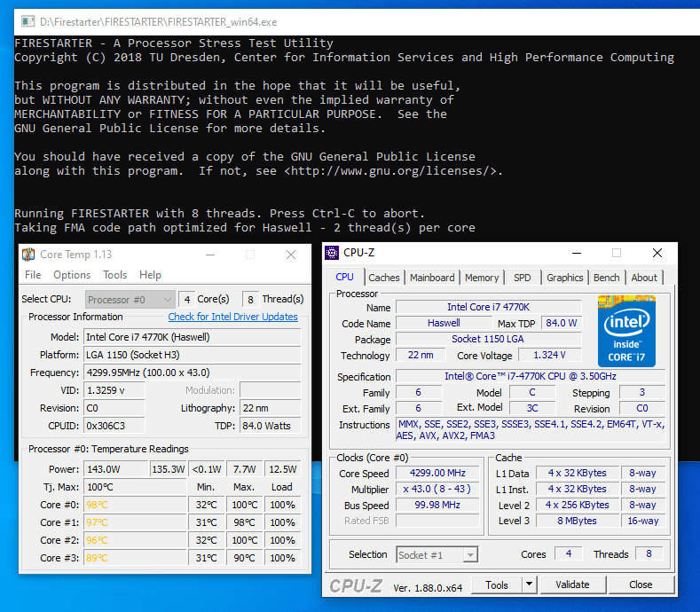Click the CPU-Z Name field Intel Core i7 4770K
This screenshot has width=700, height=612.
click(x=488, y=307)
